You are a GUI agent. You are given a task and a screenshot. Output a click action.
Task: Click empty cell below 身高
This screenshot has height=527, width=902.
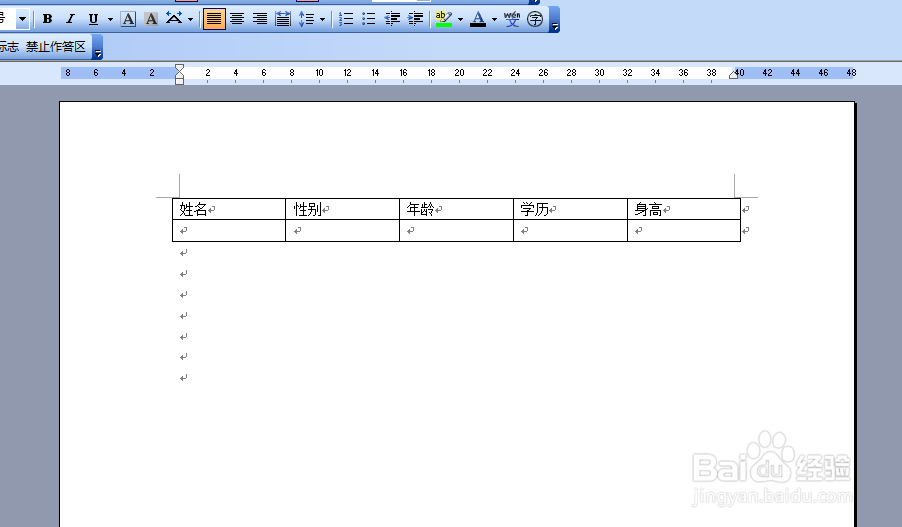pyautogui.click(x=684, y=230)
